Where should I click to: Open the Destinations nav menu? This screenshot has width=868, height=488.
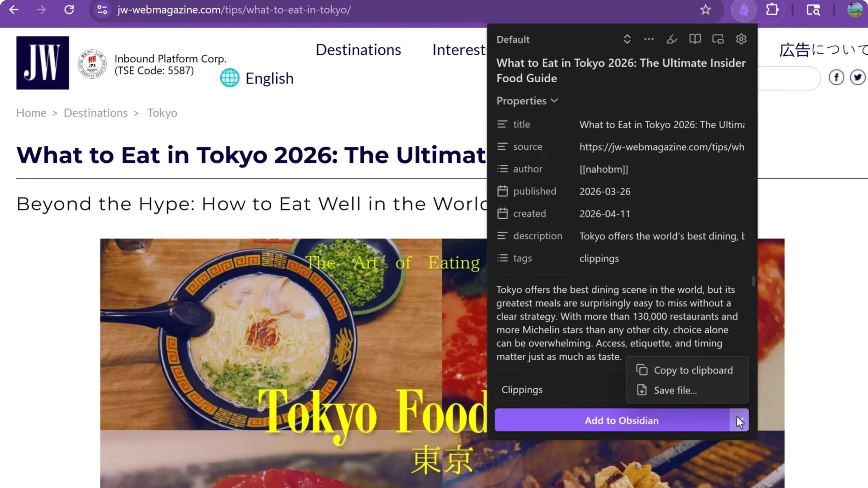tap(358, 50)
